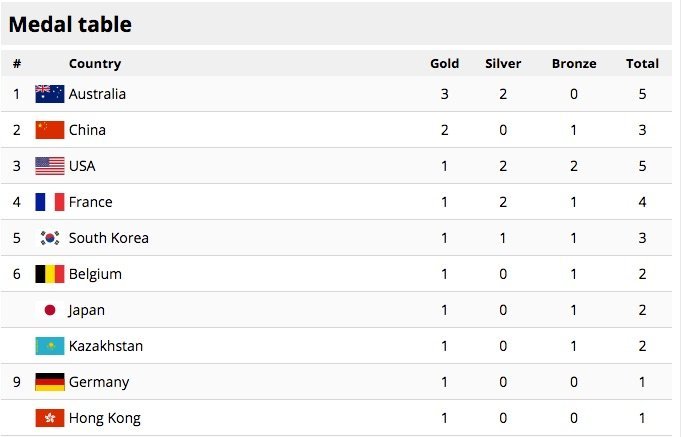Click the Country column header
Image resolution: width=681 pixels, height=437 pixels.
point(95,64)
